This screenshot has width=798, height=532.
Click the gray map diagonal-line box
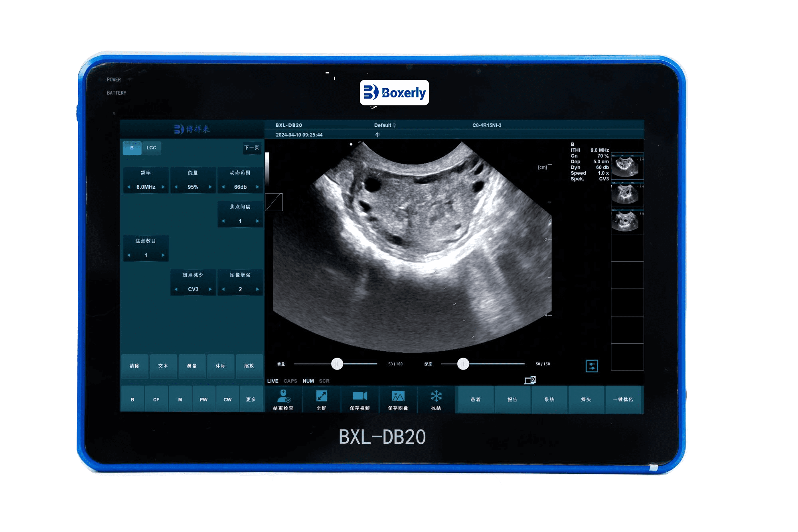pos(274,202)
